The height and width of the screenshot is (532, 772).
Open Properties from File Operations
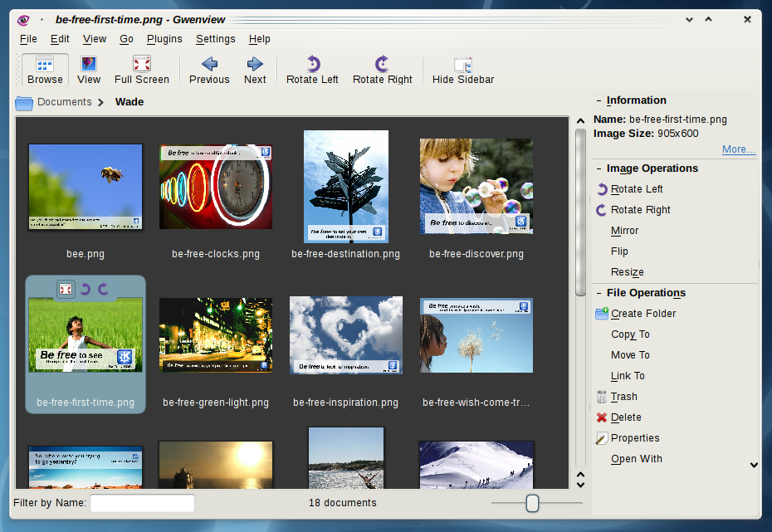[635, 438]
